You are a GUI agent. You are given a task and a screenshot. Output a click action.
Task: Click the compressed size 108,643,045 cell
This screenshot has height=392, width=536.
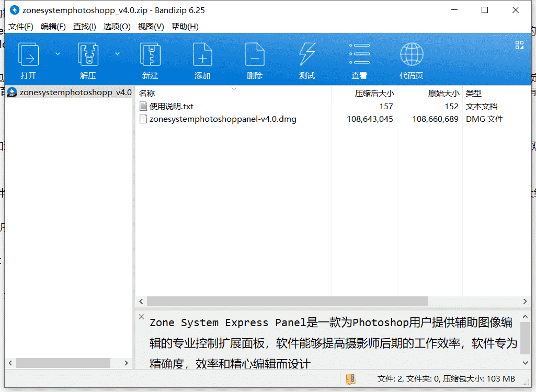pyautogui.click(x=370, y=119)
